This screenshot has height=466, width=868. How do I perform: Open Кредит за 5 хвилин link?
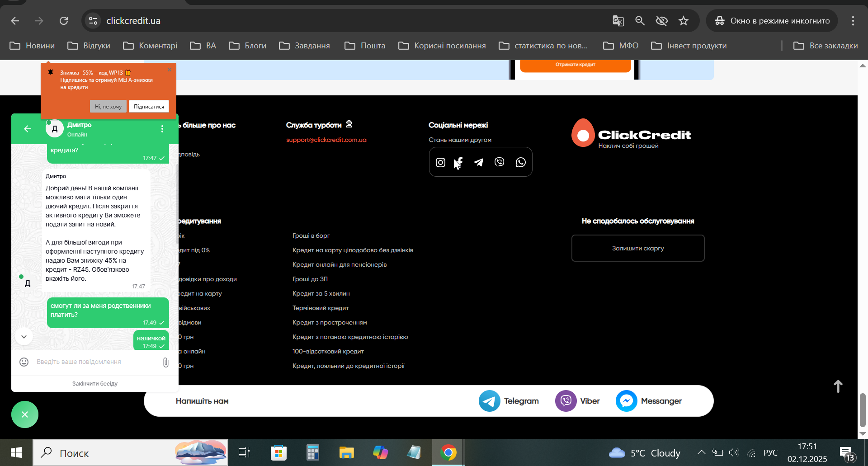click(321, 293)
